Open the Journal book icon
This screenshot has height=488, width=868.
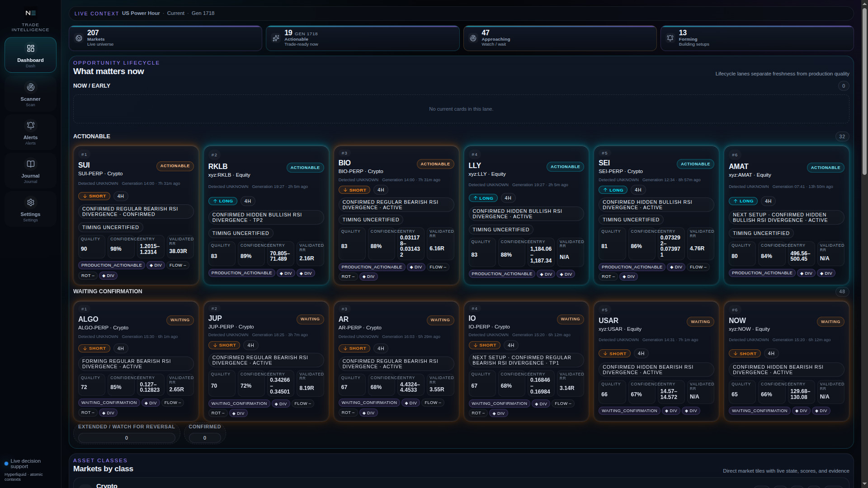pyautogui.click(x=30, y=164)
